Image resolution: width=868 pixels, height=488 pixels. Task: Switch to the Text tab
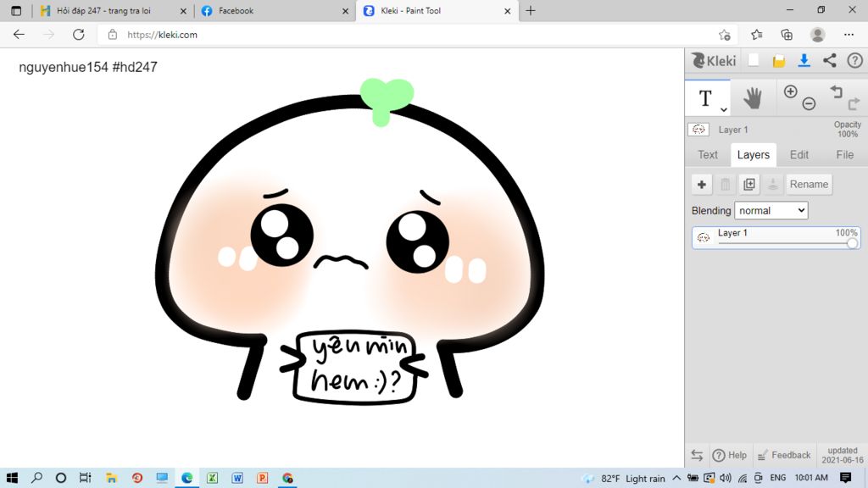pos(708,155)
